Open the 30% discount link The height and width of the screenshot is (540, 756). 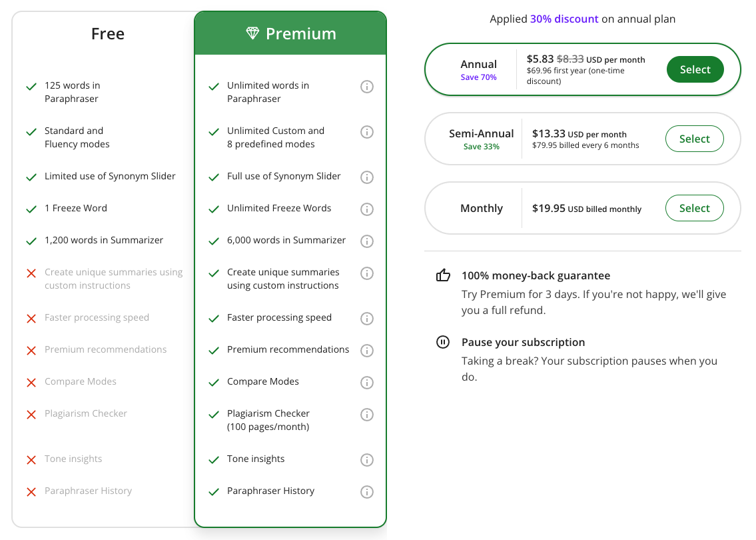[564, 19]
